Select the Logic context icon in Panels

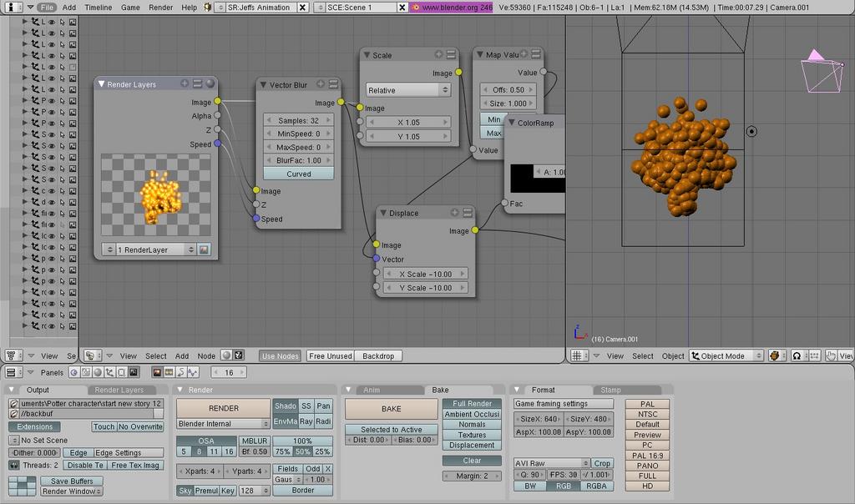click(x=73, y=372)
